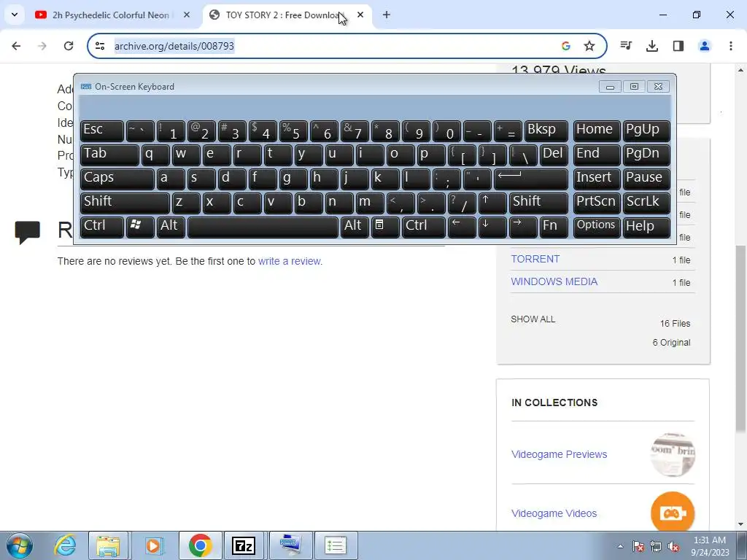The image size is (747, 560).
Task: Open the media control icon in toolbar
Action: tap(626, 46)
